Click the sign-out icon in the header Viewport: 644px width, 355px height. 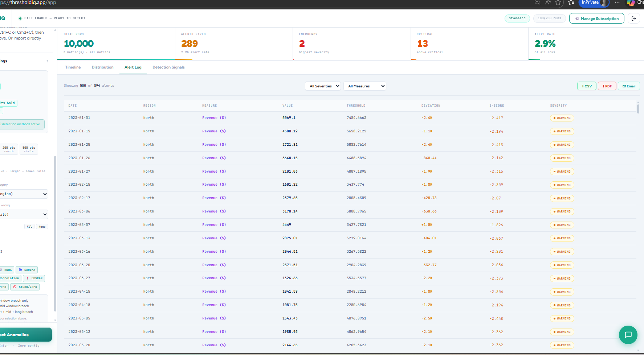tap(634, 18)
